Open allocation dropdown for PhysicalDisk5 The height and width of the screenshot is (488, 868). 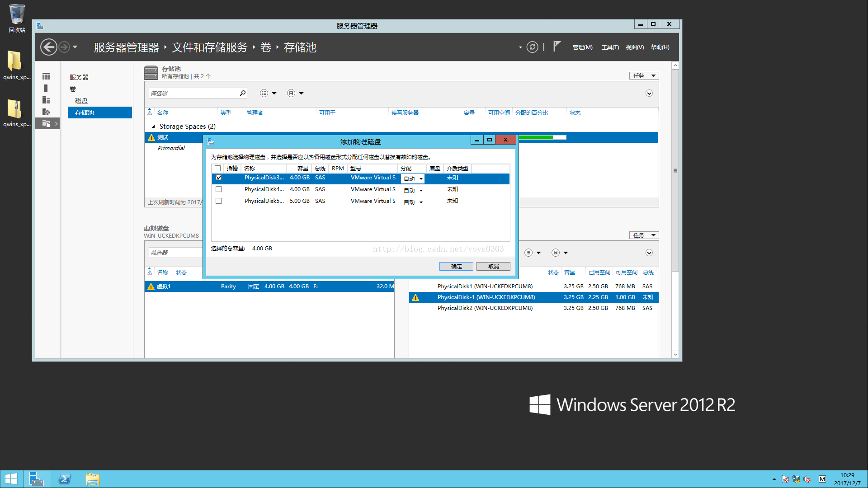pyautogui.click(x=413, y=202)
